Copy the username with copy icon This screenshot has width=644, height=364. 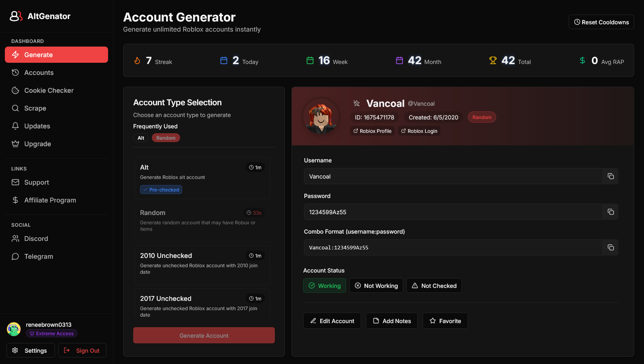point(611,176)
